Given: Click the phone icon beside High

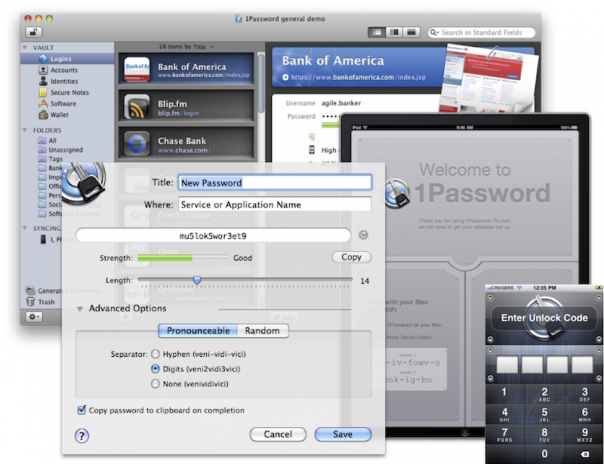Looking at the screenshot, I should click(312, 150).
